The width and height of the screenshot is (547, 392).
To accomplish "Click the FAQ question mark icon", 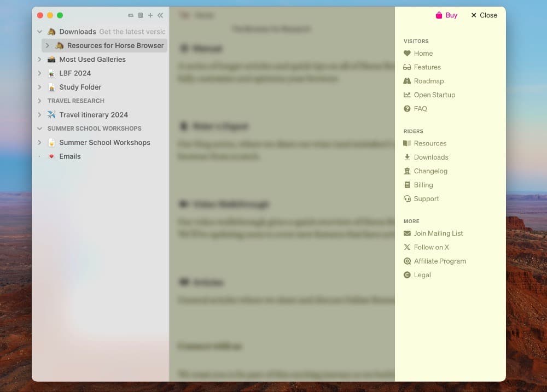I will pos(407,109).
